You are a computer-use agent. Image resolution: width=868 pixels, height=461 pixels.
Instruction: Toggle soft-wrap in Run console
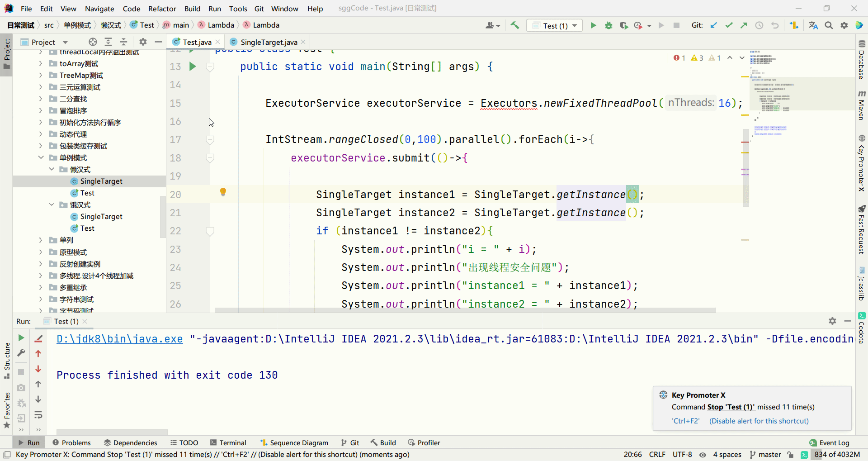pos(38,415)
